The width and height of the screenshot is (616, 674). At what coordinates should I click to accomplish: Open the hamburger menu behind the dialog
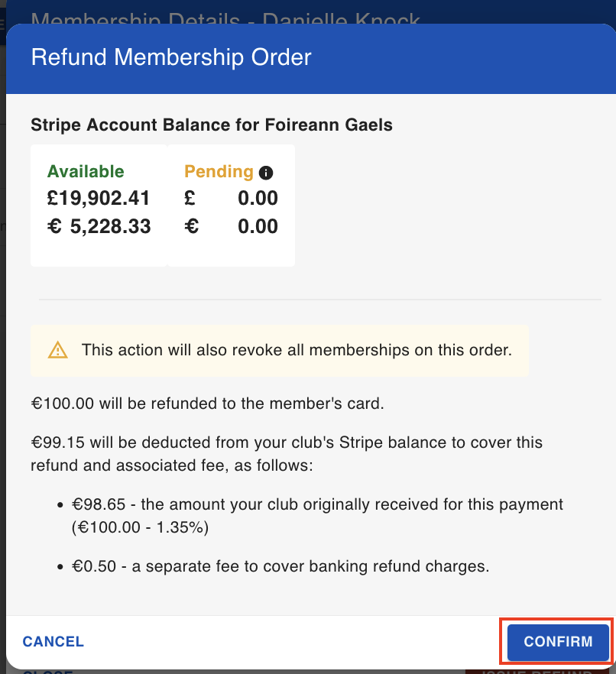[2, 24]
